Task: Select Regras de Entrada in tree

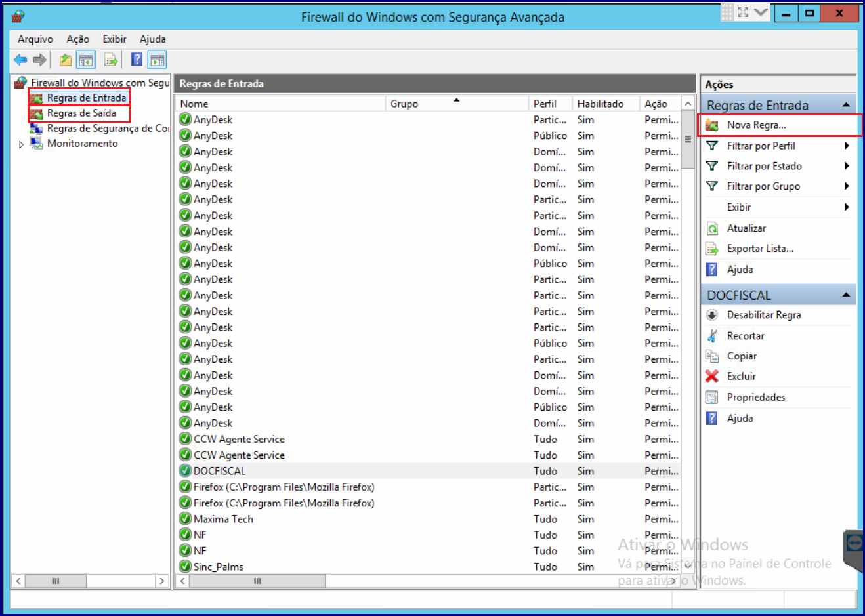Action: pos(86,98)
